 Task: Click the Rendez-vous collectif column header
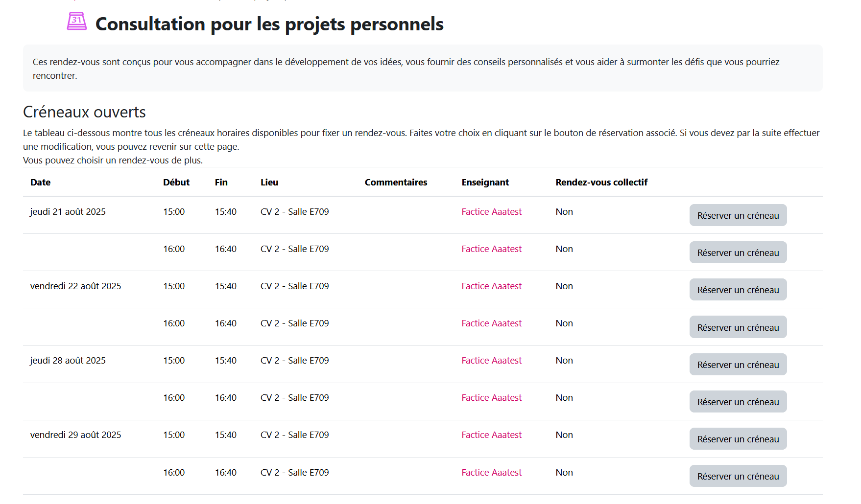601,183
